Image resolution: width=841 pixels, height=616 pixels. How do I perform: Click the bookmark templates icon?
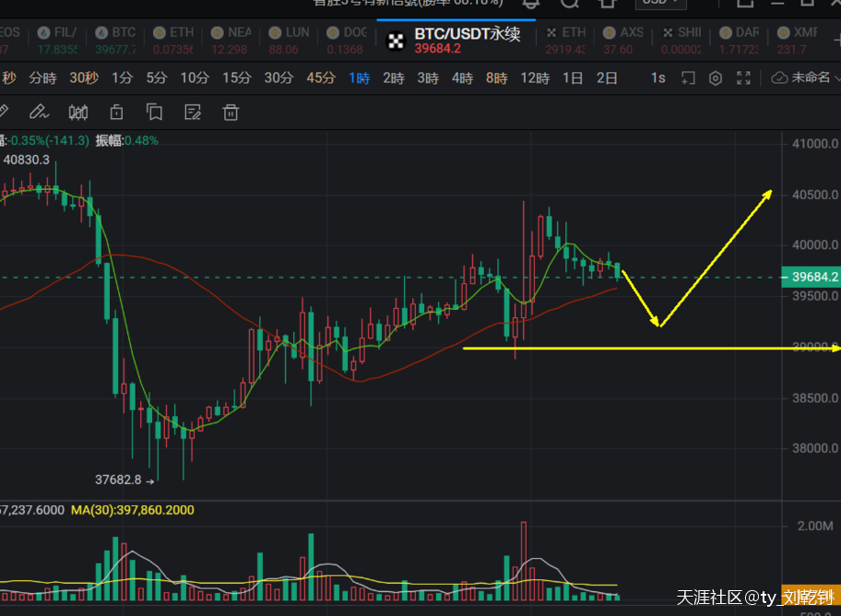pos(154,113)
